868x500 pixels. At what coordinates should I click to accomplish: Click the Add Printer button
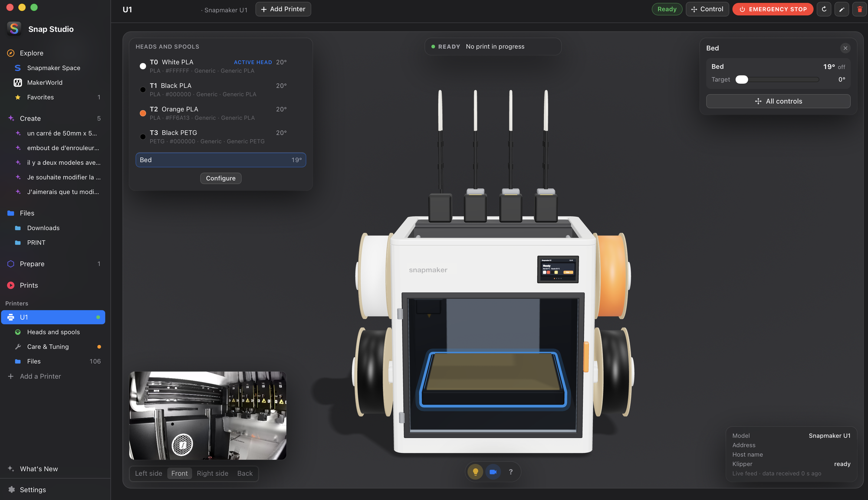283,9
